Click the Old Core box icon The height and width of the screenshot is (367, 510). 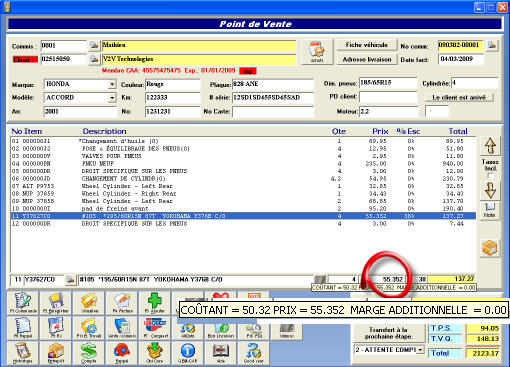click(x=155, y=353)
